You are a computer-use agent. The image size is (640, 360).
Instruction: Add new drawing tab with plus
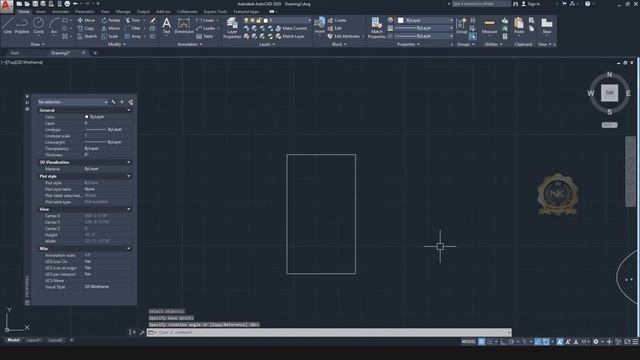[95, 53]
